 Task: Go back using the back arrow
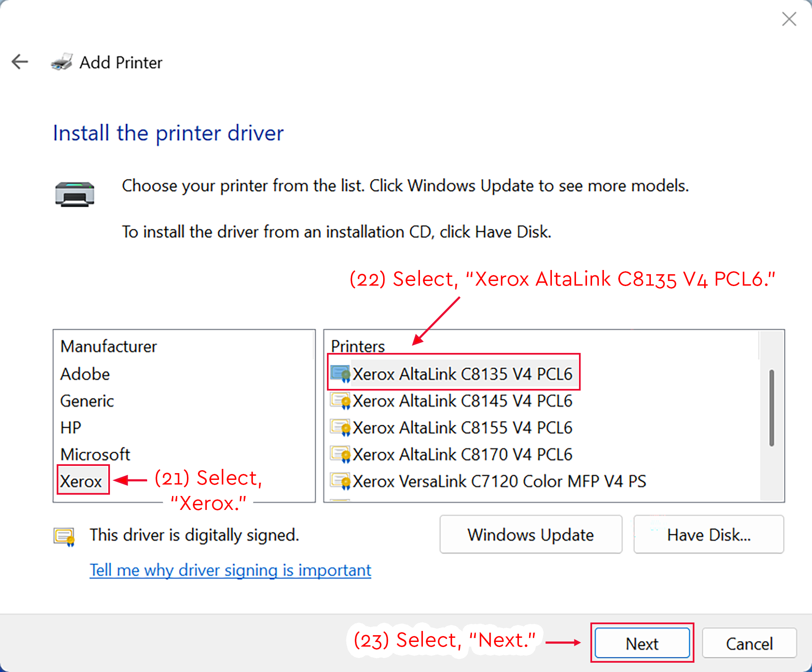point(20,62)
